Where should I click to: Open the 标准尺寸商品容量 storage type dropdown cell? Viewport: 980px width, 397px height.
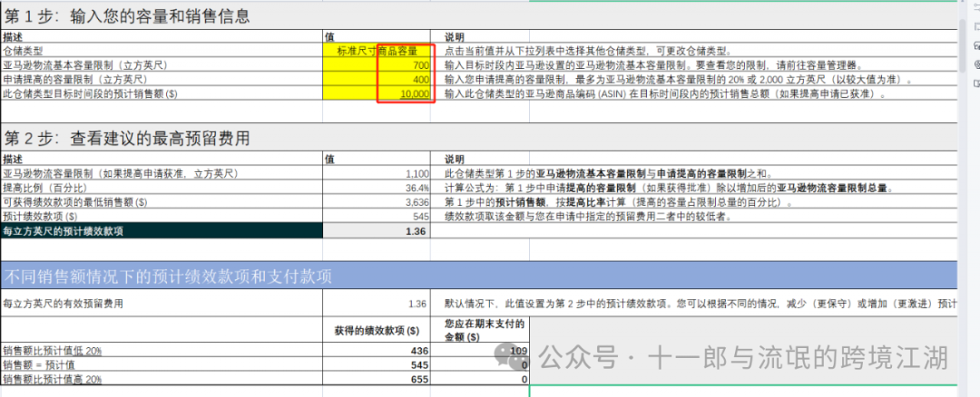point(377,51)
